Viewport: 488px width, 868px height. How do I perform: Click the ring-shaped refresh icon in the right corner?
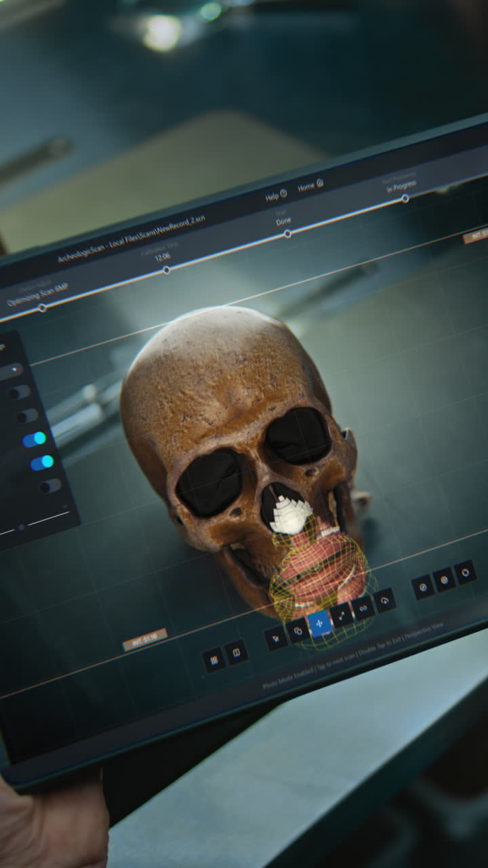click(x=465, y=572)
